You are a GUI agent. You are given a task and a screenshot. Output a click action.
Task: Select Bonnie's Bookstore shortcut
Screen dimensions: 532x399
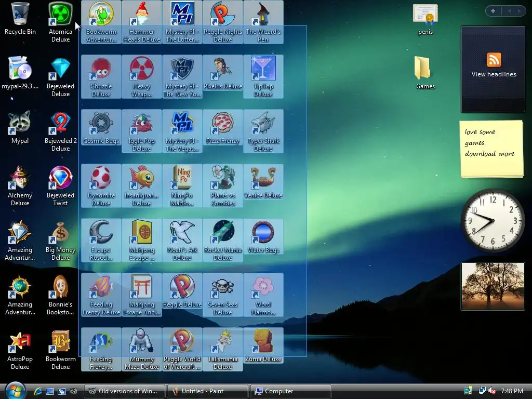60,295
